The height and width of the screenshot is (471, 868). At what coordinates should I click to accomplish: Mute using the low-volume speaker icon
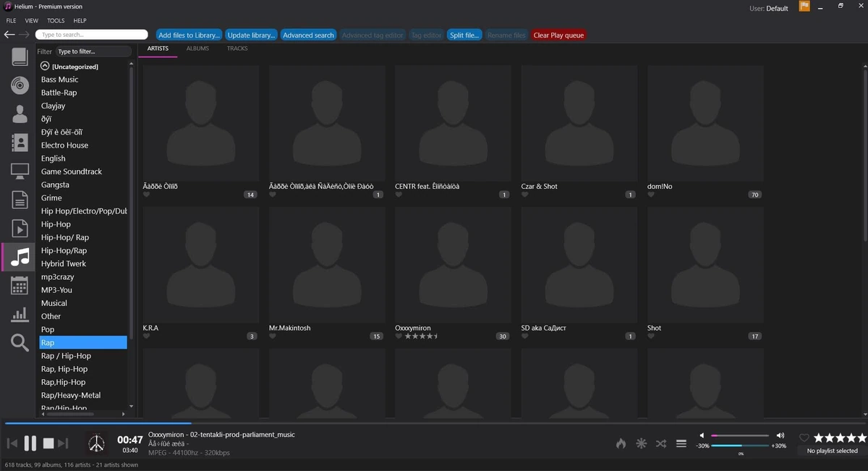(702, 436)
